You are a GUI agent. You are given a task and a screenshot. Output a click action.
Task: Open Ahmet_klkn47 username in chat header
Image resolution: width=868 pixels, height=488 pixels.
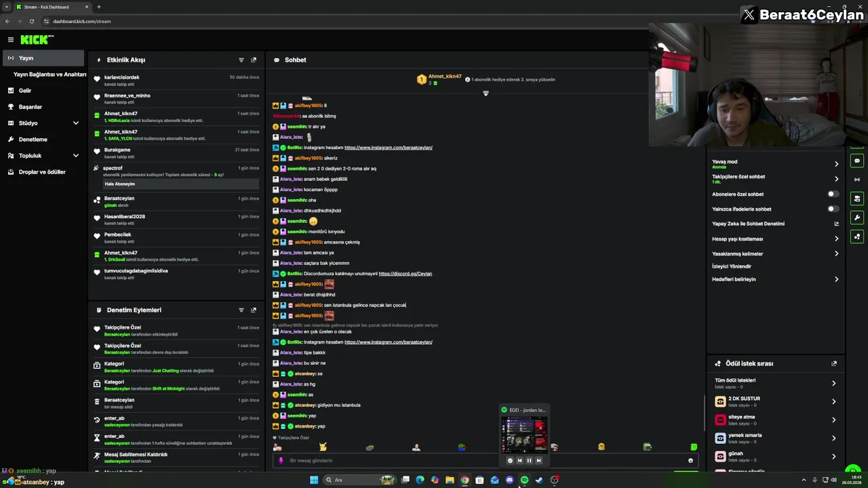tap(445, 77)
